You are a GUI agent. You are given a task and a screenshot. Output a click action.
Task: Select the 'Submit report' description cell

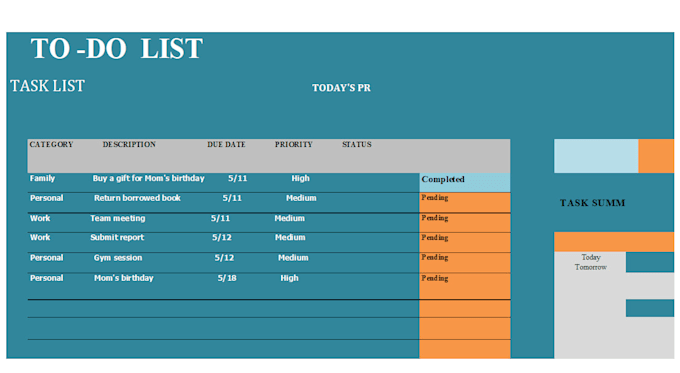click(117, 238)
